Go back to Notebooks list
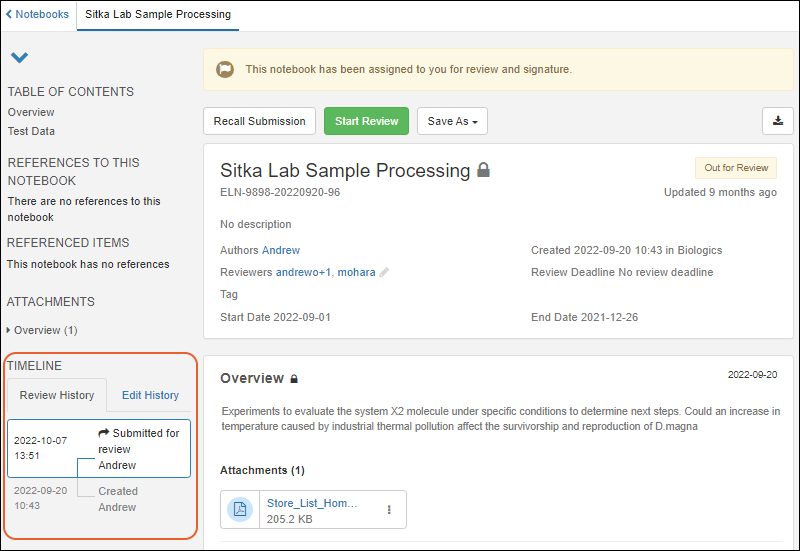The width and height of the screenshot is (800, 551). click(x=38, y=15)
